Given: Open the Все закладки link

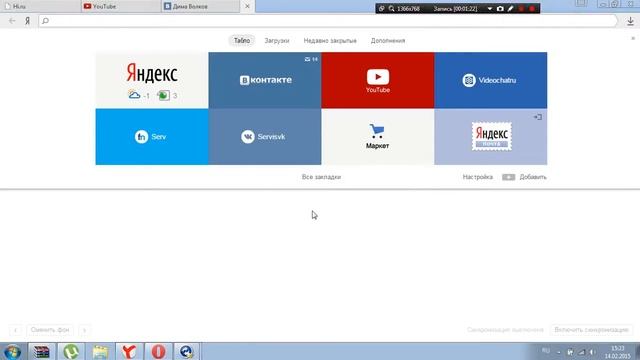Looking at the screenshot, I should 321,177.
